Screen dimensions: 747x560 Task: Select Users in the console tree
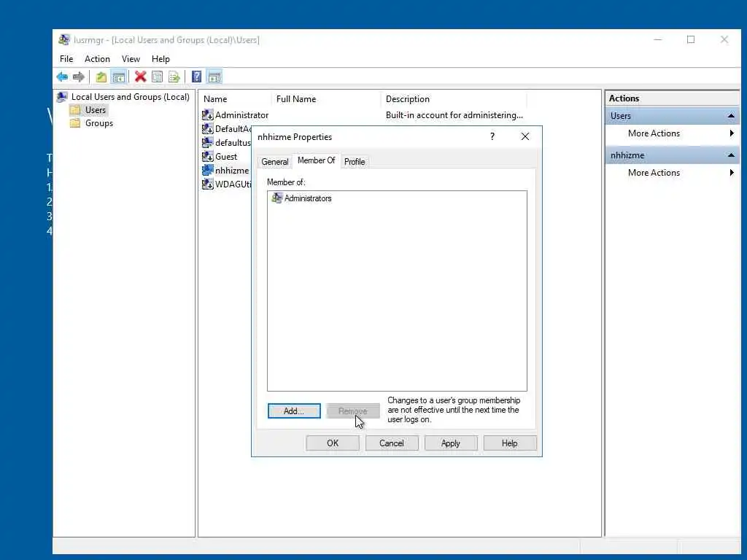tap(96, 110)
